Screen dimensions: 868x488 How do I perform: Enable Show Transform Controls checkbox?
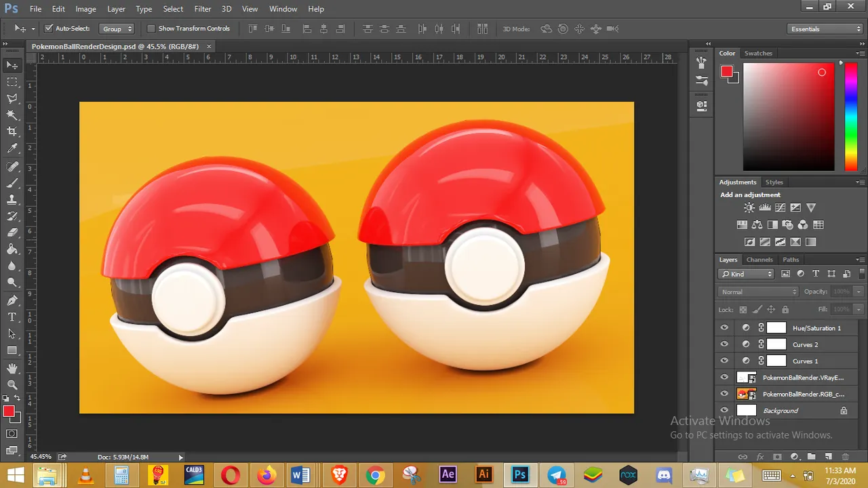click(x=151, y=28)
